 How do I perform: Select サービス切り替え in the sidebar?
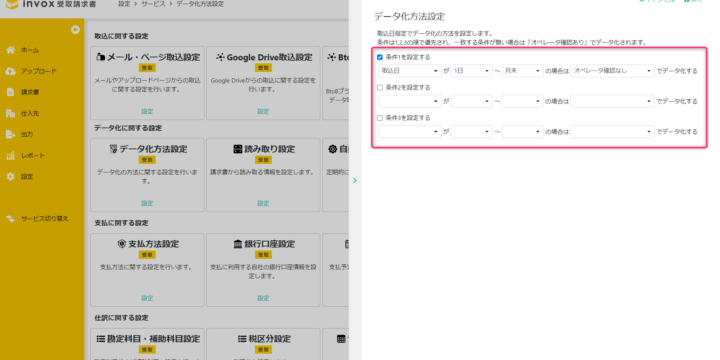45,219
